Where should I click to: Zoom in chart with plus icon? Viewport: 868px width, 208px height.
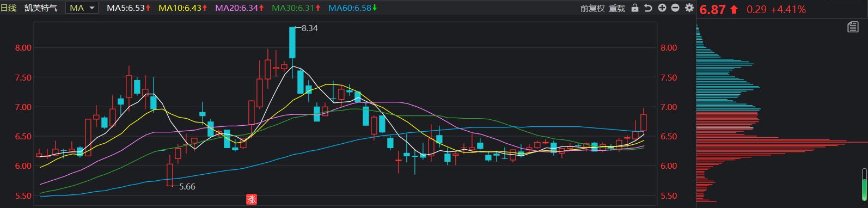coord(662,8)
